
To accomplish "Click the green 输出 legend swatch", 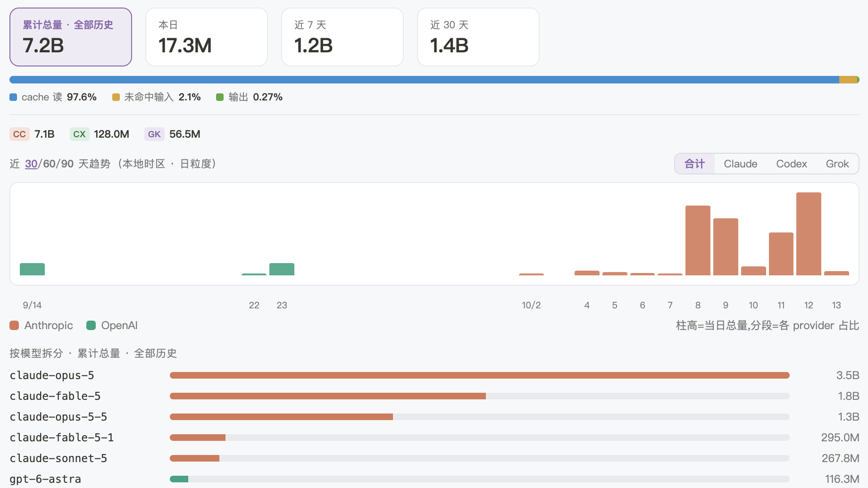I will pos(220,97).
